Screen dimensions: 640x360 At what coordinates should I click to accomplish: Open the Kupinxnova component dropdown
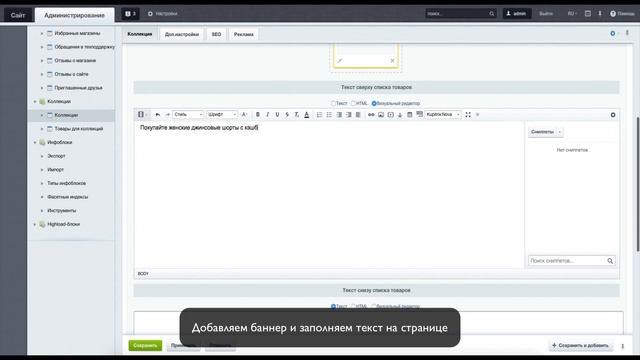click(443, 115)
